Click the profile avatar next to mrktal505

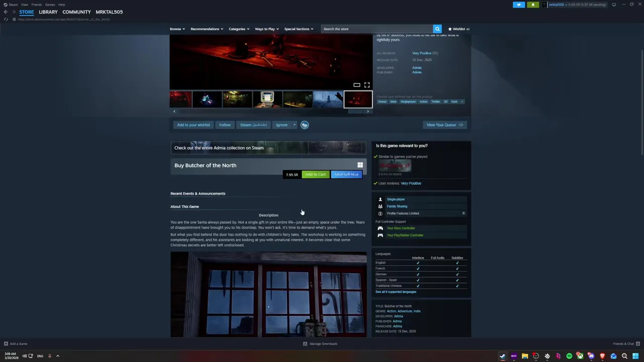point(545,5)
